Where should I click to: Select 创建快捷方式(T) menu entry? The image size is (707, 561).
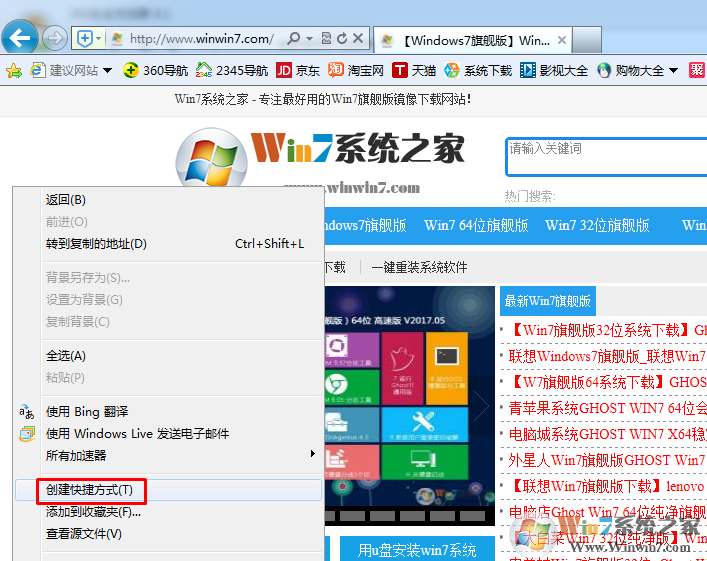click(169, 490)
